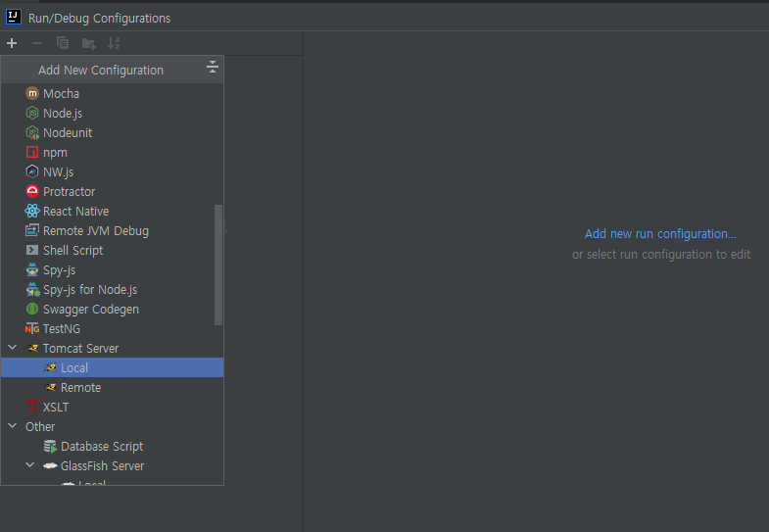769x532 pixels.
Task: Click the Copy Configuration toolbar icon
Action: pos(63,43)
